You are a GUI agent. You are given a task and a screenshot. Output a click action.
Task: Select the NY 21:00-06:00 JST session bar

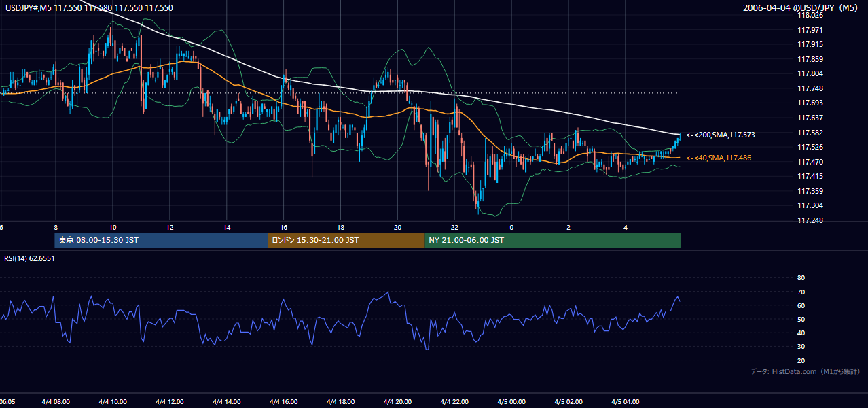click(553, 240)
